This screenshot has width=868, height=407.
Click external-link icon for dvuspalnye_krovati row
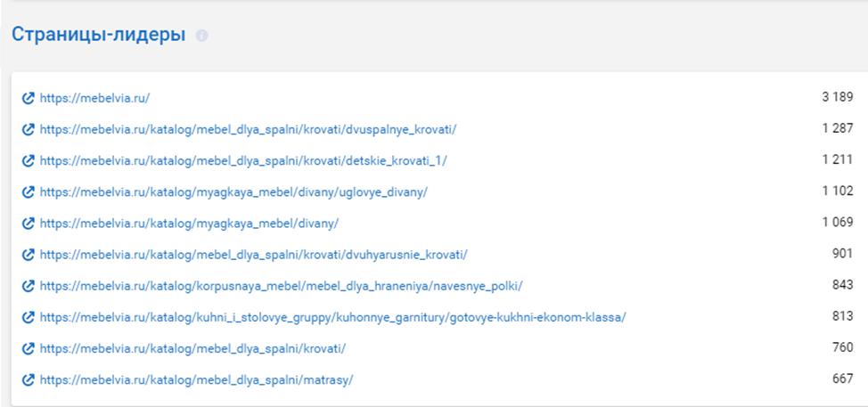pyautogui.click(x=28, y=130)
